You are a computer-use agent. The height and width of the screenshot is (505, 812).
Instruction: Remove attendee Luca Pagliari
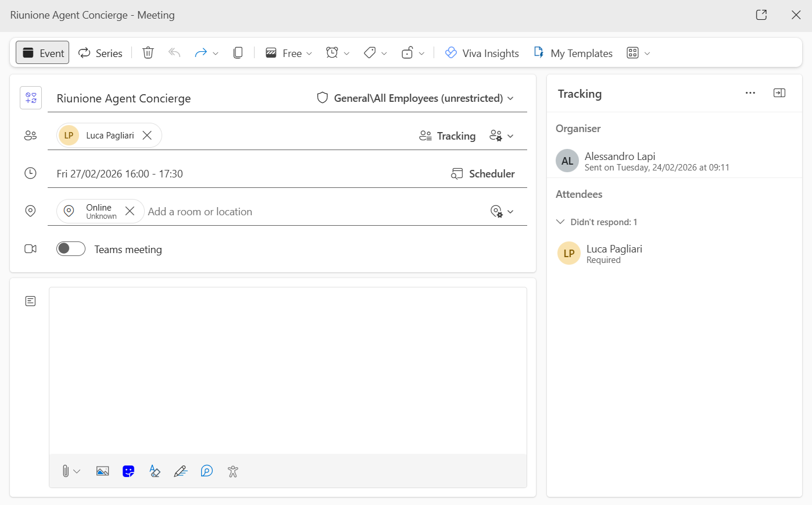[x=148, y=136]
